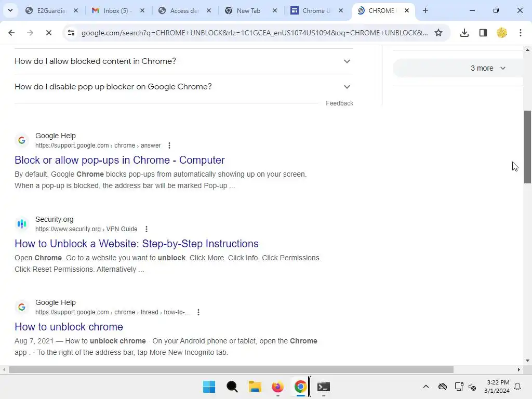Click the muted volume tray icon

(x=472, y=387)
